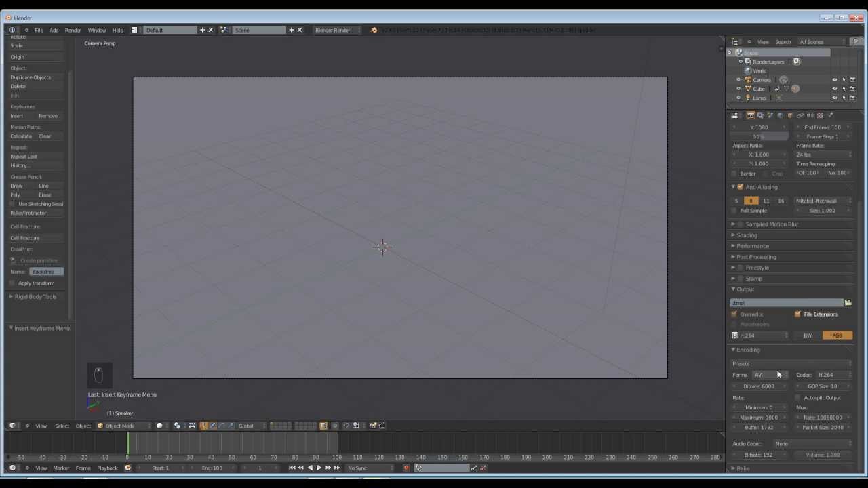Open the Add menu
Screen dimensions: 868x488
(x=54, y=30)
